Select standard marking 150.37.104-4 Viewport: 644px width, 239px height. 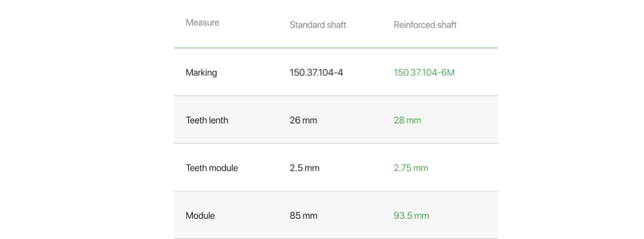point(317,73)
